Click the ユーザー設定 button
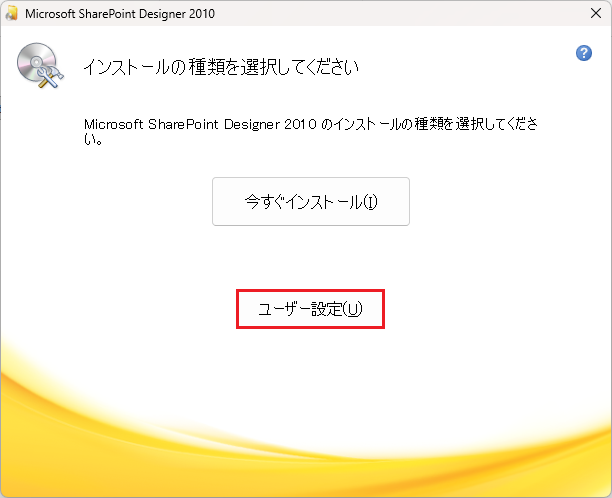Image resolution: width=612 pixels, height=498 pixels. (310, 310)
